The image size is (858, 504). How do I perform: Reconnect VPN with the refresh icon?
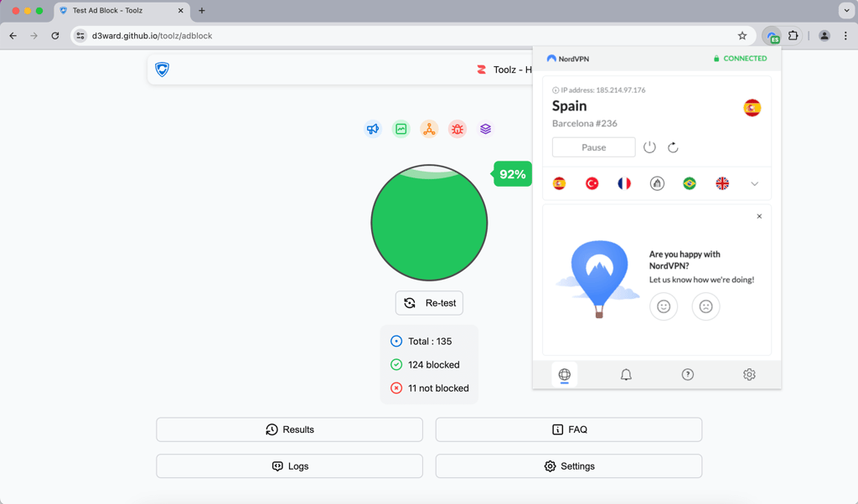click(x=673, y=147)
